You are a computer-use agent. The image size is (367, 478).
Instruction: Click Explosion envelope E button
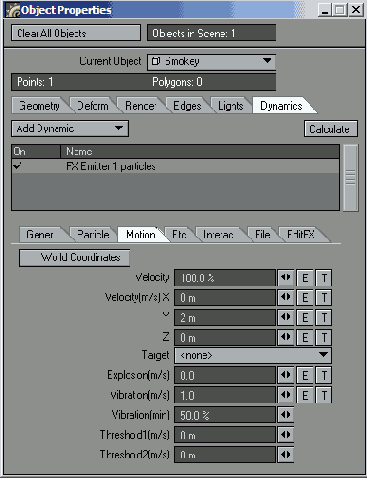point(305,375)
